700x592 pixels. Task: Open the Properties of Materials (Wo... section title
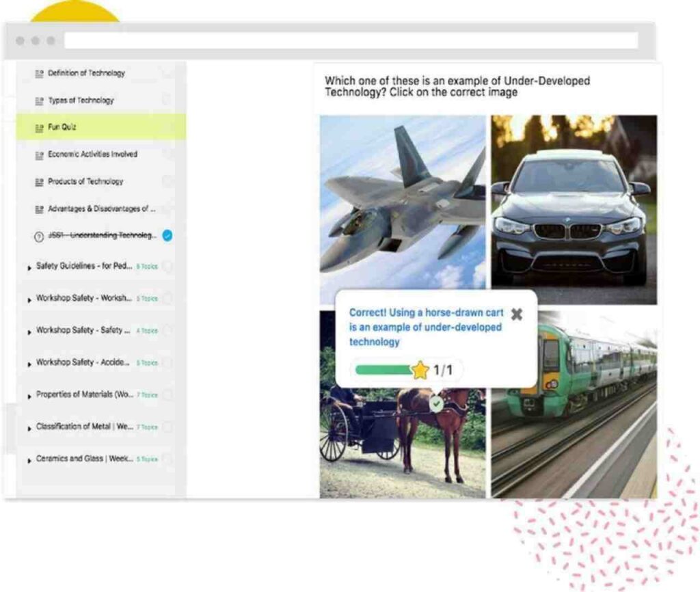click(84, 394)
